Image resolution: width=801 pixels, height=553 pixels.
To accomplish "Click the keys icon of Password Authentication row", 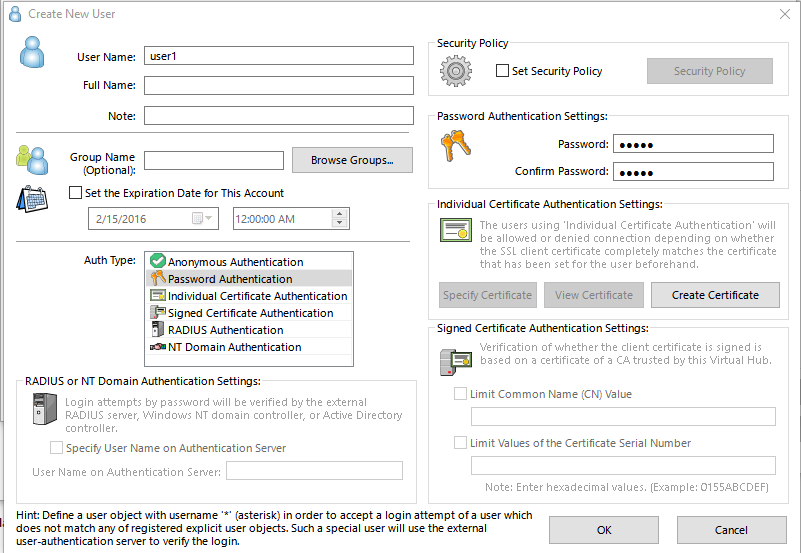I will [x=157, y=278].
